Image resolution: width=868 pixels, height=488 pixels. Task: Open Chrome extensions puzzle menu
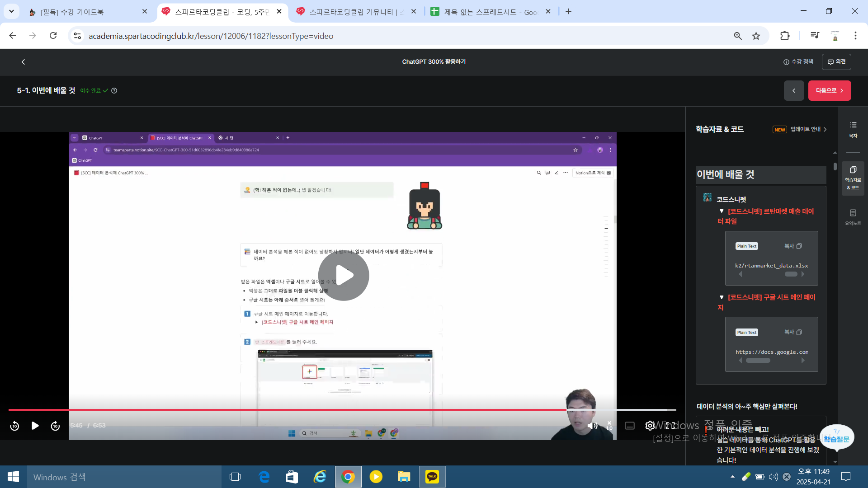coord(785,36)
